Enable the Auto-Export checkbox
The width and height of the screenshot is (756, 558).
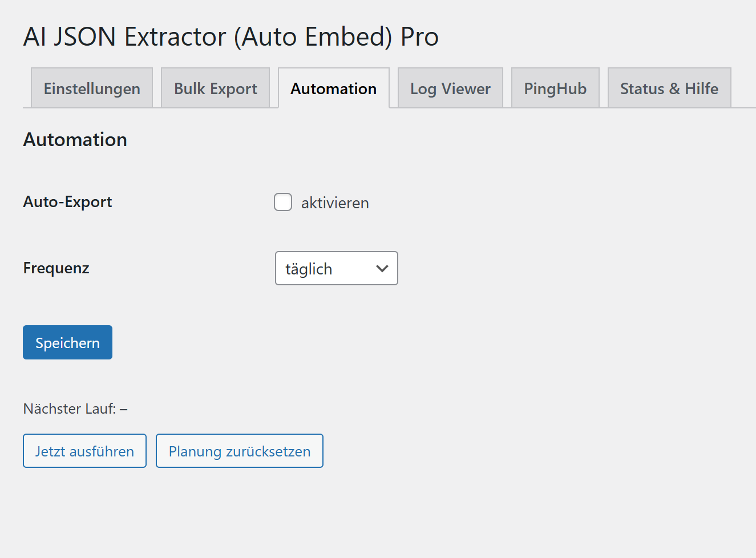[x=283, y=202]
